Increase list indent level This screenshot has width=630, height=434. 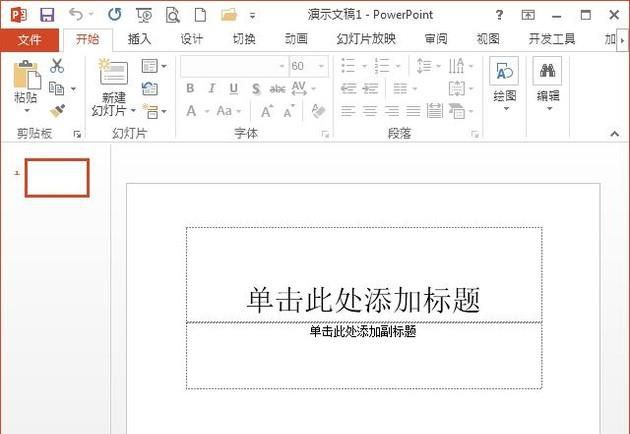pos(370,88)
